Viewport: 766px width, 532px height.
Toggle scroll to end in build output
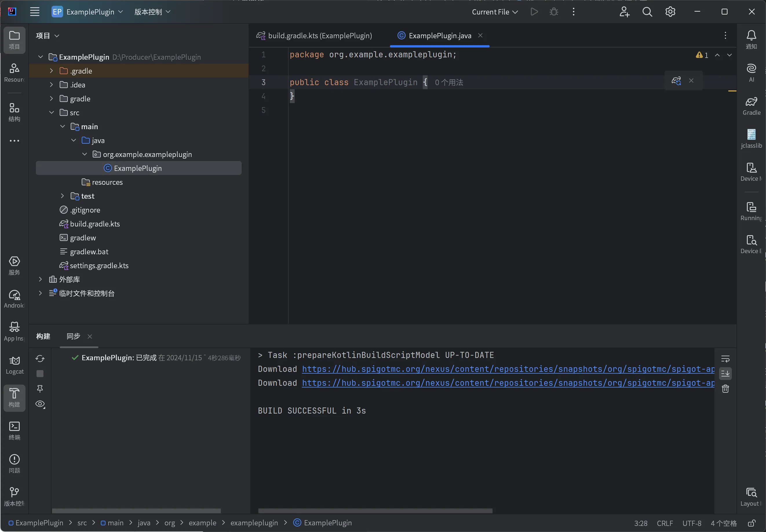(725, 374)
